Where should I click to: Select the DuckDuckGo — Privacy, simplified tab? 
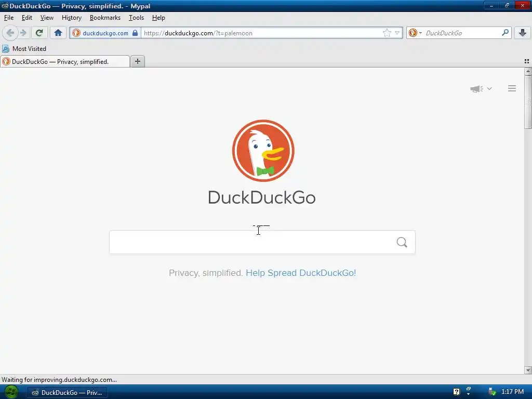(65, 61)
